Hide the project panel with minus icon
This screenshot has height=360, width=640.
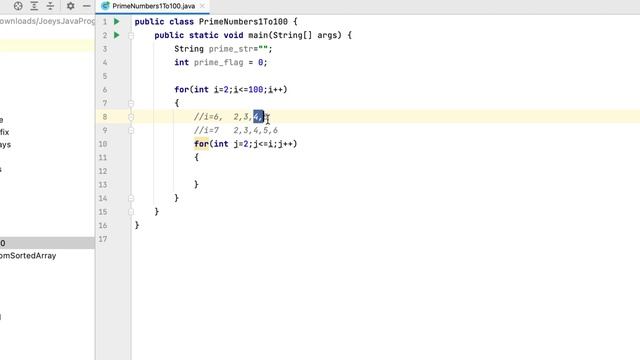[87, 6]
